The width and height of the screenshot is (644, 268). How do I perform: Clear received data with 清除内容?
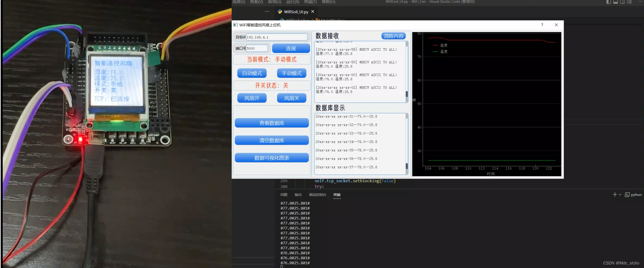[393, 36]
